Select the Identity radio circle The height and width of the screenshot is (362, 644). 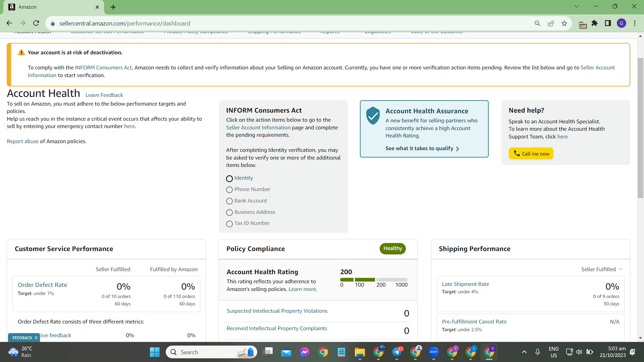[229, 179]
